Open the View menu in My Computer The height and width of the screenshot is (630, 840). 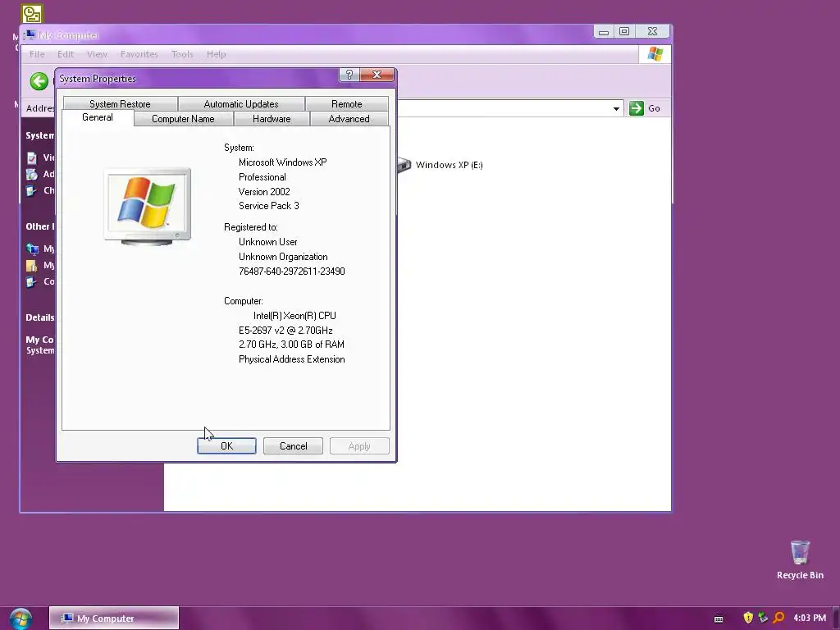(x=97, y=54)
